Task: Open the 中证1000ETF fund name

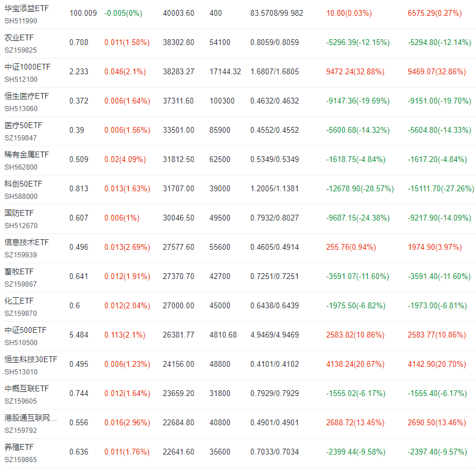Action: pos(27,67)
